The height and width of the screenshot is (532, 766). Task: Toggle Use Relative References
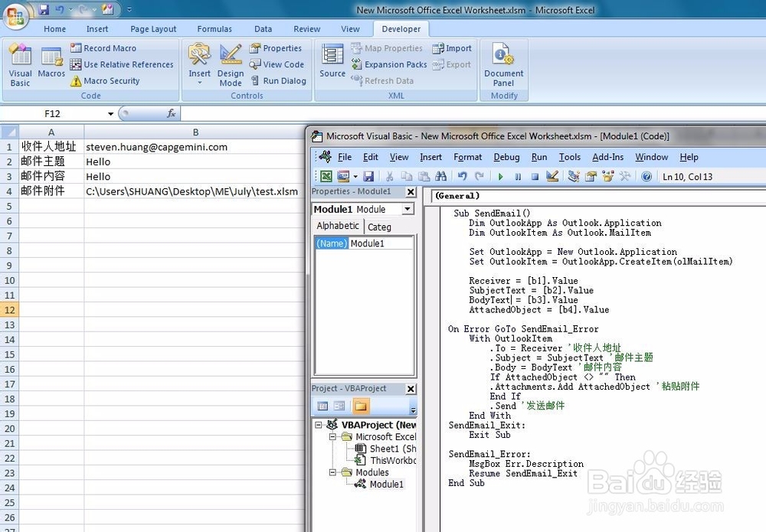(122, 64)
